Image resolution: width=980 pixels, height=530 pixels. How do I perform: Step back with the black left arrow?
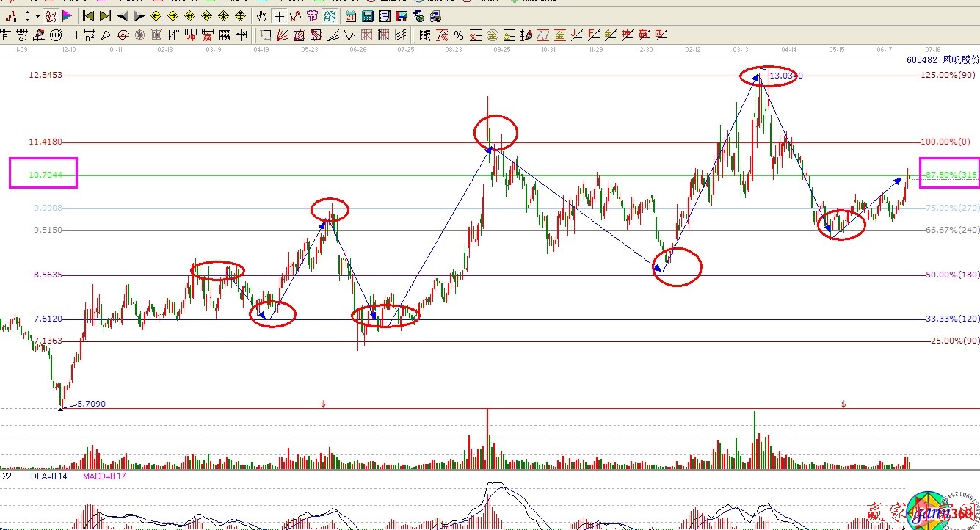tap(123, 16)
